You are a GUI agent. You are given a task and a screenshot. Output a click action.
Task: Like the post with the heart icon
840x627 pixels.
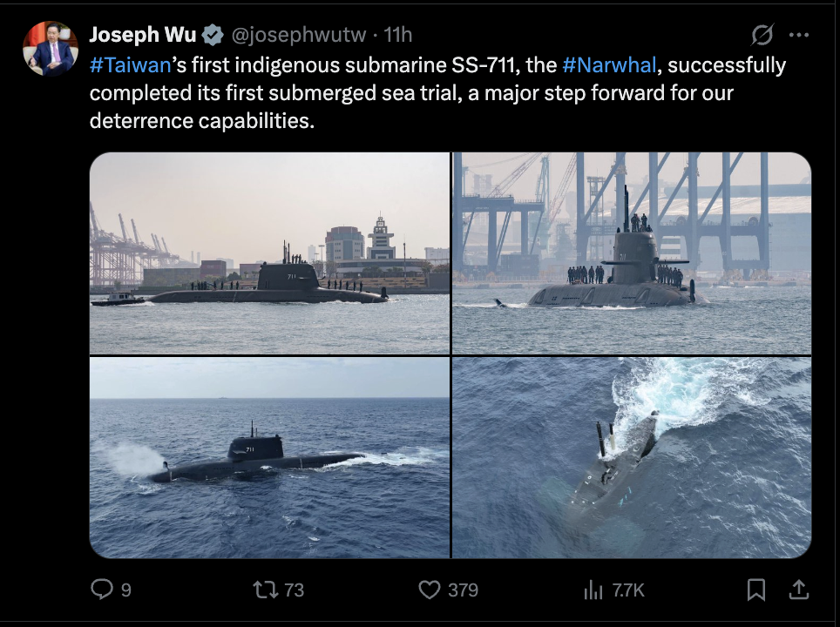coord(429,590)
